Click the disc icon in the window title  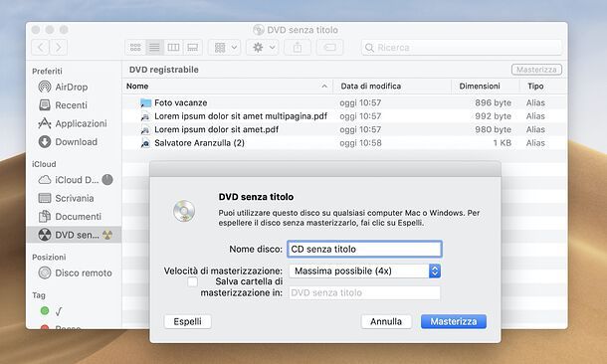pyautogui.click(x=258, y=30)
